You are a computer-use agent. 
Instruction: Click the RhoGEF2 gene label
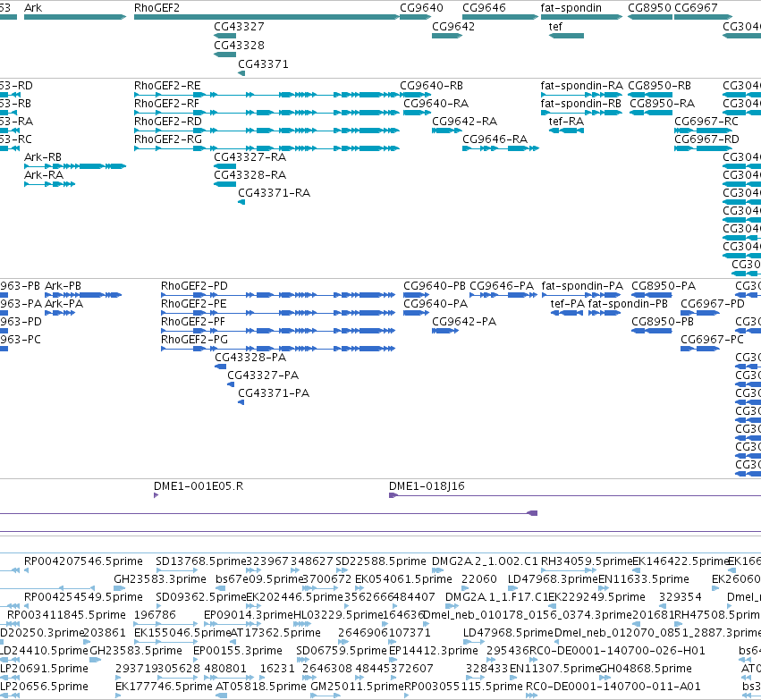[156, 8]
